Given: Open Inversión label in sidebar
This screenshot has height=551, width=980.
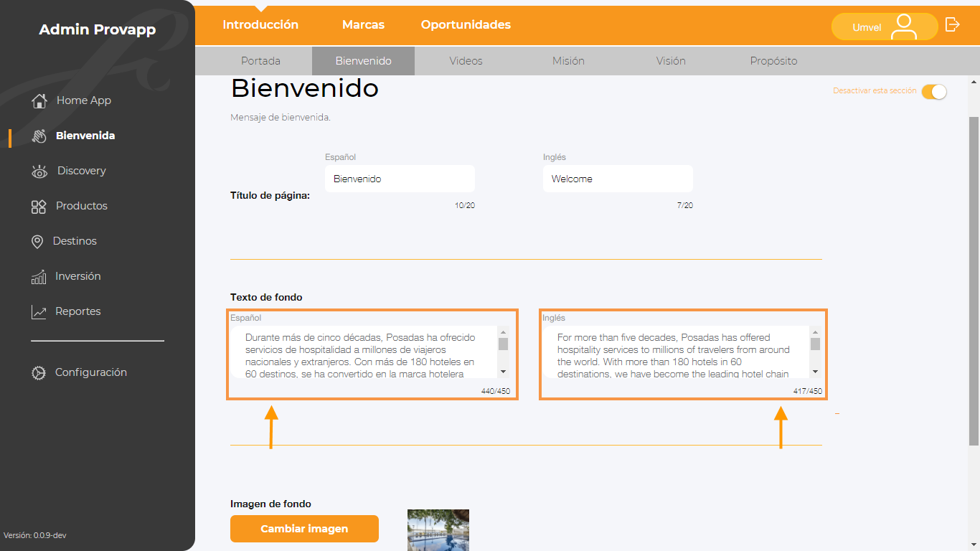Looking at the screenshot, I should tap(77, 276).
